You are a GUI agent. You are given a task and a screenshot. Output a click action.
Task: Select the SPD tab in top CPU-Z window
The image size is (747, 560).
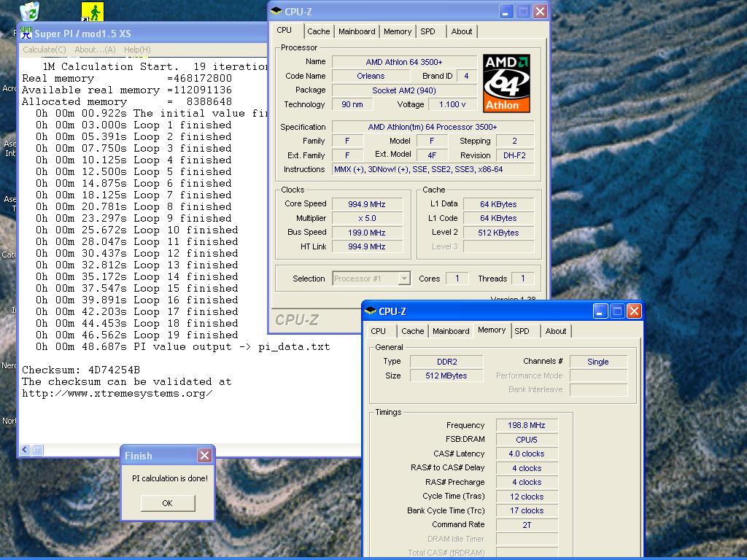click(427, 31)
